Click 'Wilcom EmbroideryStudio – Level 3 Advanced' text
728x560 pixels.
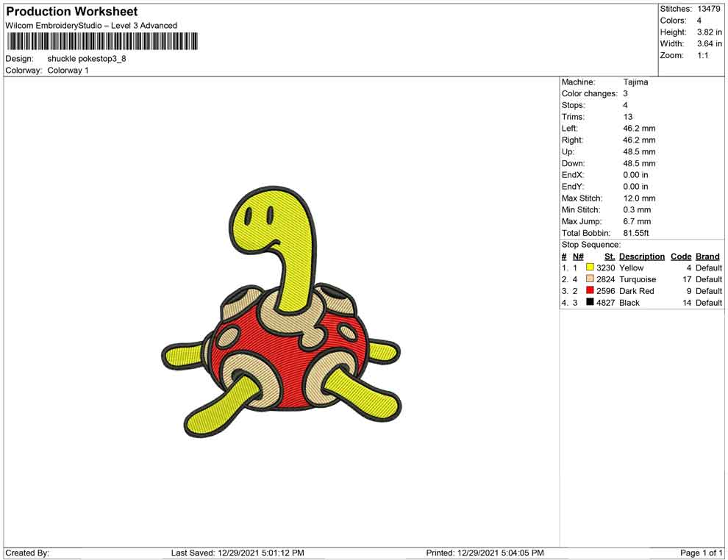pos(91,26)
